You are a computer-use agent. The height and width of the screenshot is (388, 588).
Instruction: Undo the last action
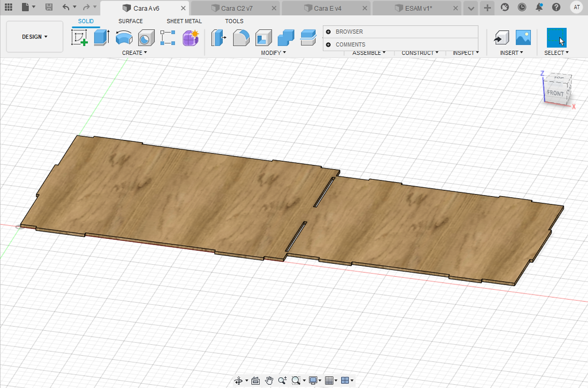pos(66,7)
